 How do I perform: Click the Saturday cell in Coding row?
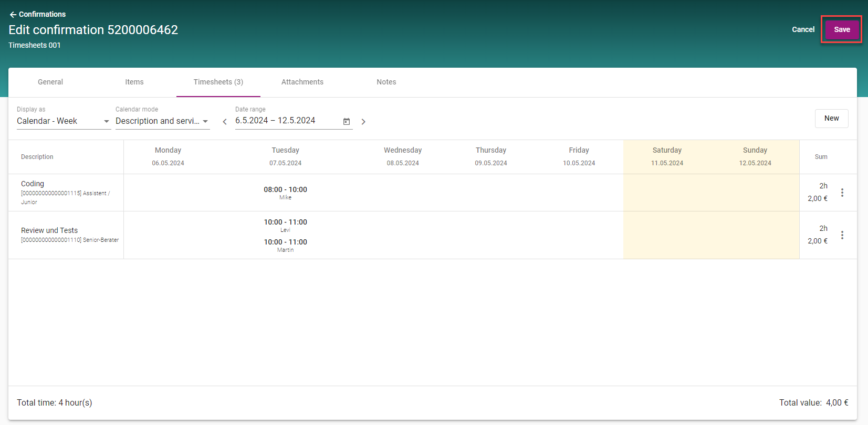667,193
